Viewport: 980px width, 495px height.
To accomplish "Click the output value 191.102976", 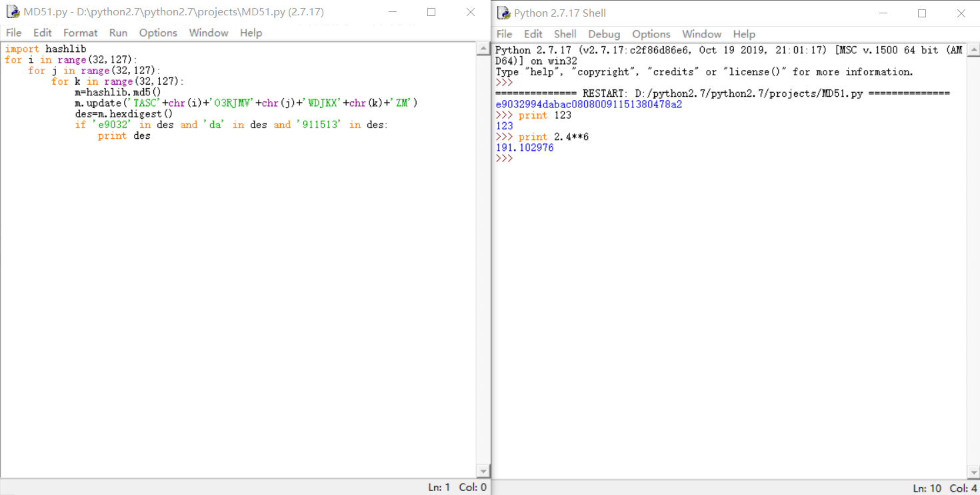I will click(x=525, y=147).
